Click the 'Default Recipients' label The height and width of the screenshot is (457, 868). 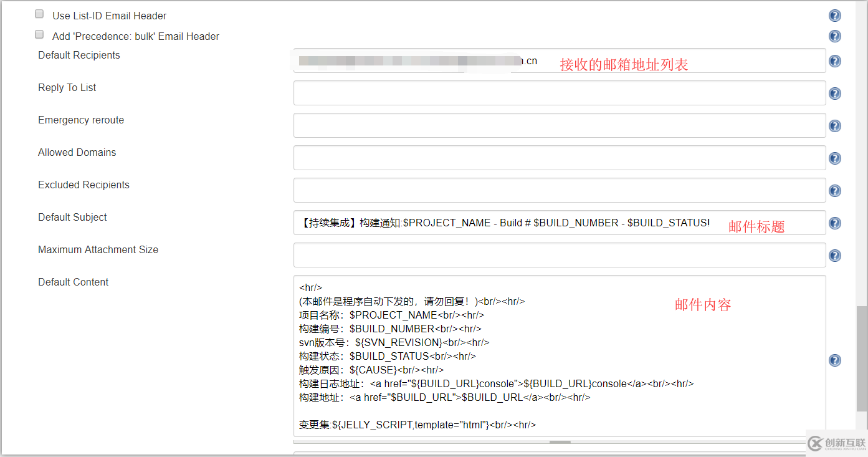[79, 55]
